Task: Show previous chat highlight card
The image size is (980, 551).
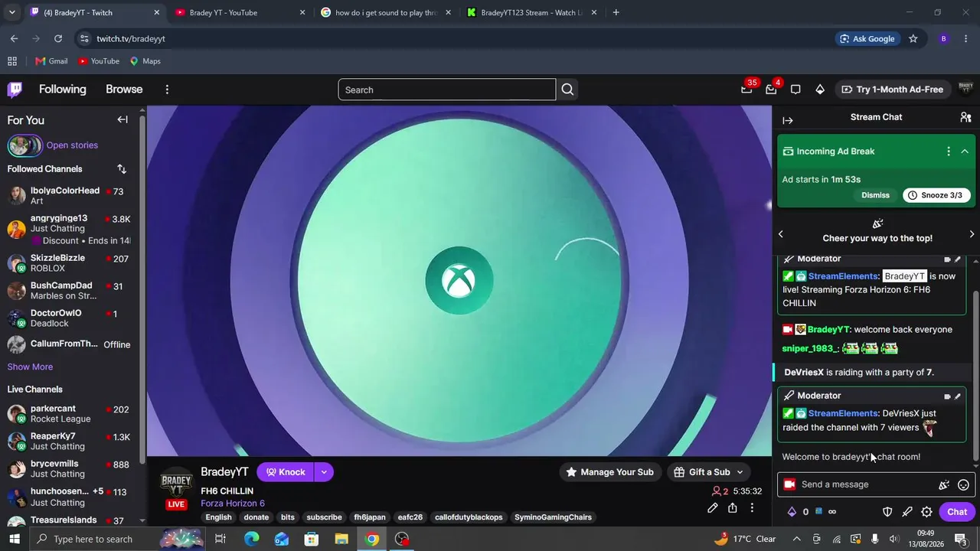Action: coord(781,234)
